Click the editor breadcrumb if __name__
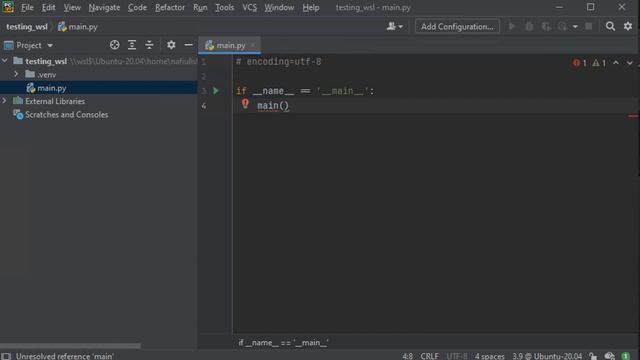This screenshot has width=640, height=360. (283, 343)
